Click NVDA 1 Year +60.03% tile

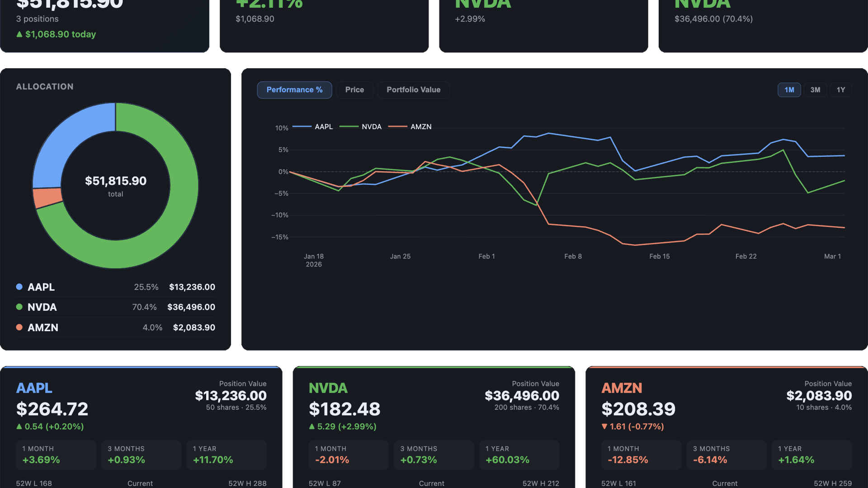click(x=519, y=455)
